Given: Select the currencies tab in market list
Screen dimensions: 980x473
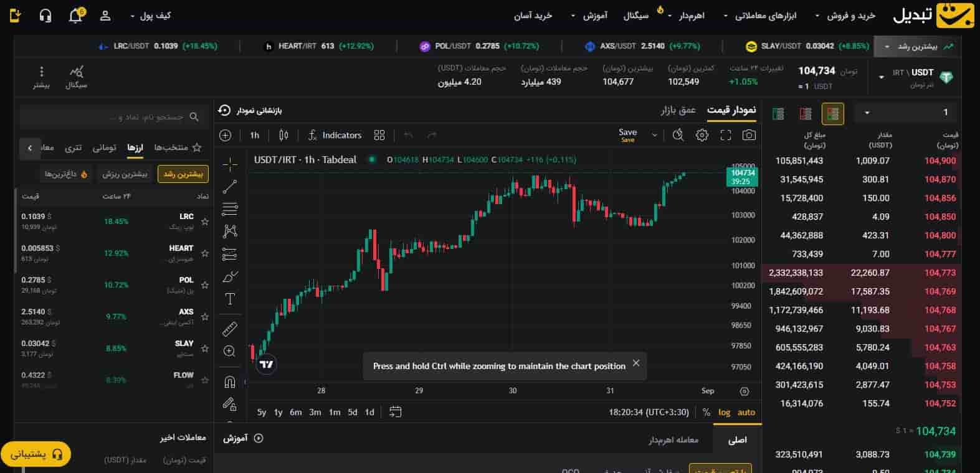Looking at the screenshot, I should 135,148.
